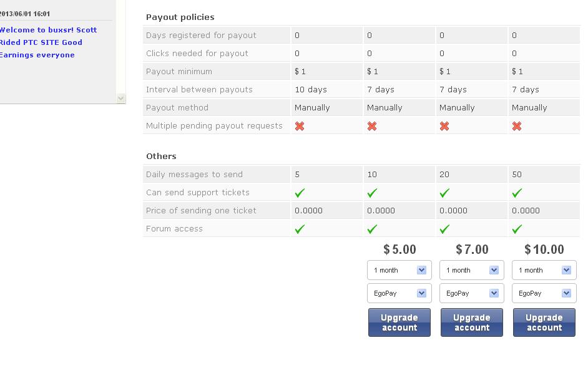The width and height of the screenshot is (588, 373).
Task: Open the 1 month dropdown under $7.00
Action: point(472,270)
